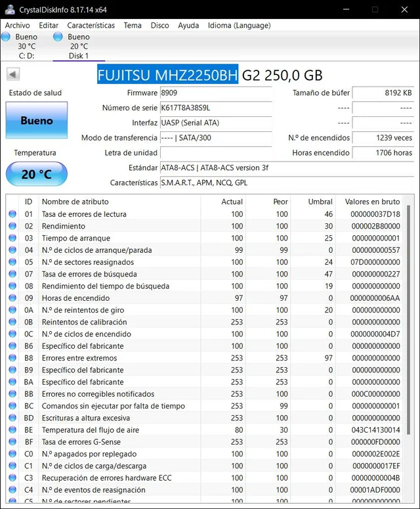This screenshot has height=509, width=420.
Task: Click status orb for attribute BE airflow temperature
Action: (12, 430)
